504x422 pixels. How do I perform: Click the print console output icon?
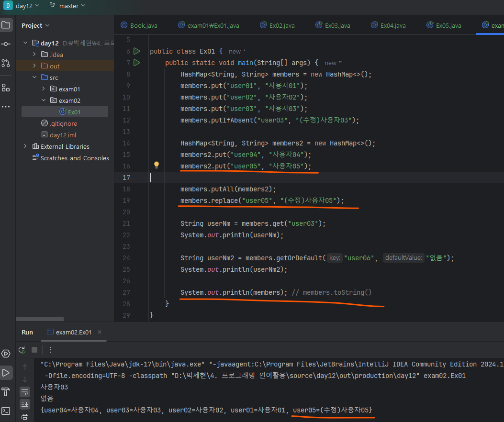[x=25, y=417]
